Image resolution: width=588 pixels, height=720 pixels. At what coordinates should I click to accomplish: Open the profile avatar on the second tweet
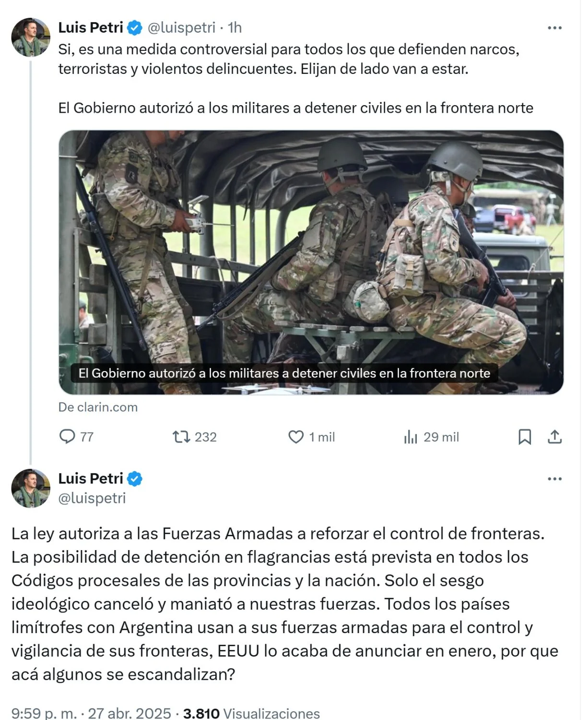[x=31, y=488]
